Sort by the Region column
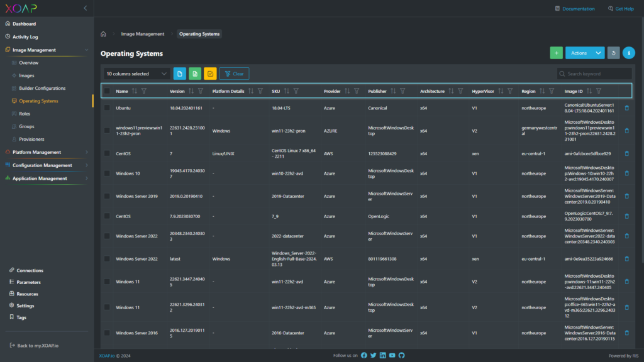 [x=542, y=91]
